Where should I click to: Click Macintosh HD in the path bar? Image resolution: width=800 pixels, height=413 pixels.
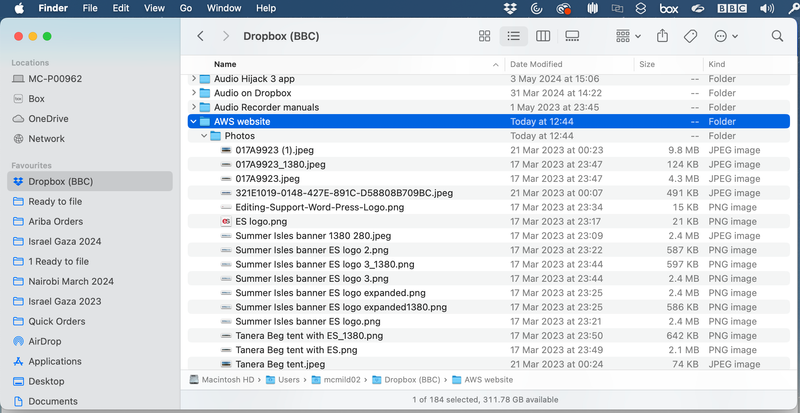(222, 380)
